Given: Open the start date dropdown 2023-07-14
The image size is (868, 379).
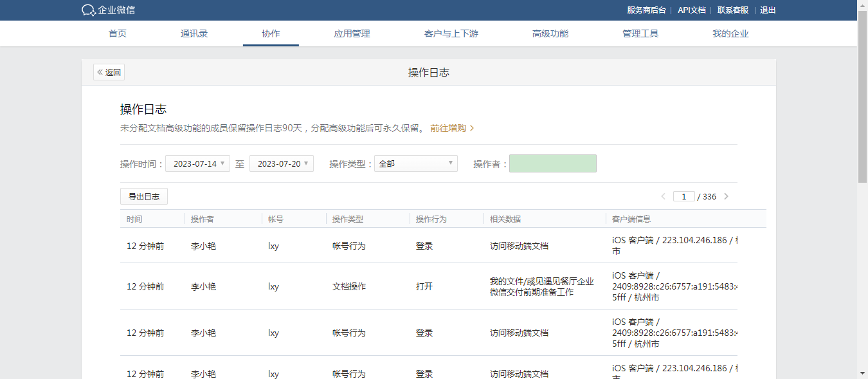Looking at the screenshot, I should [197, 163].
